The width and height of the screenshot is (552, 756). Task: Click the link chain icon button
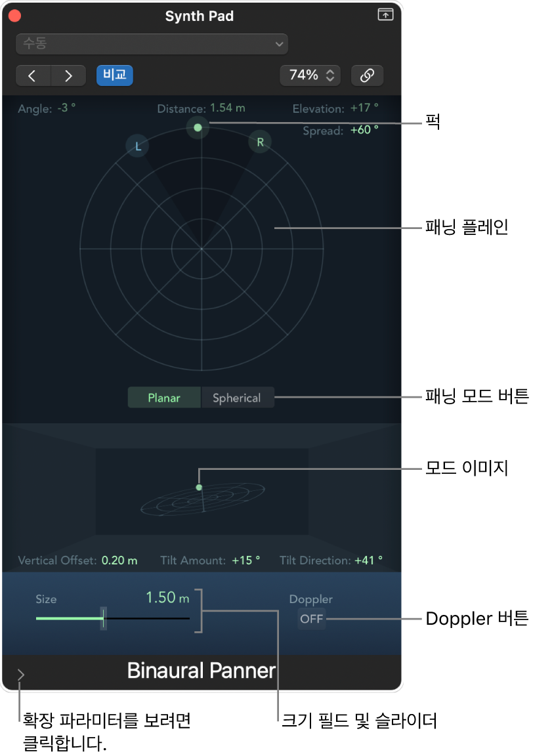367,75
